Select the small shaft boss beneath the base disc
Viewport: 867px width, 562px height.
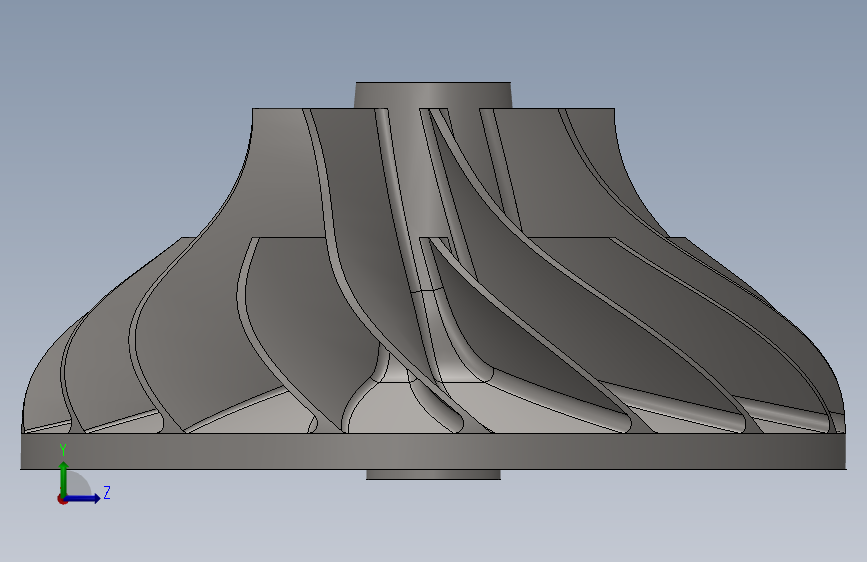[x=434, y=475]
